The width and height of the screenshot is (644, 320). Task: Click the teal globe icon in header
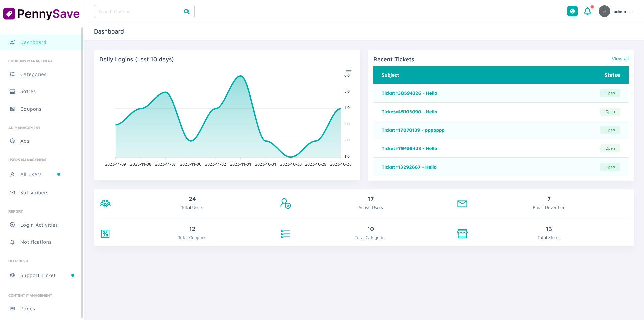tap(572, 11)
